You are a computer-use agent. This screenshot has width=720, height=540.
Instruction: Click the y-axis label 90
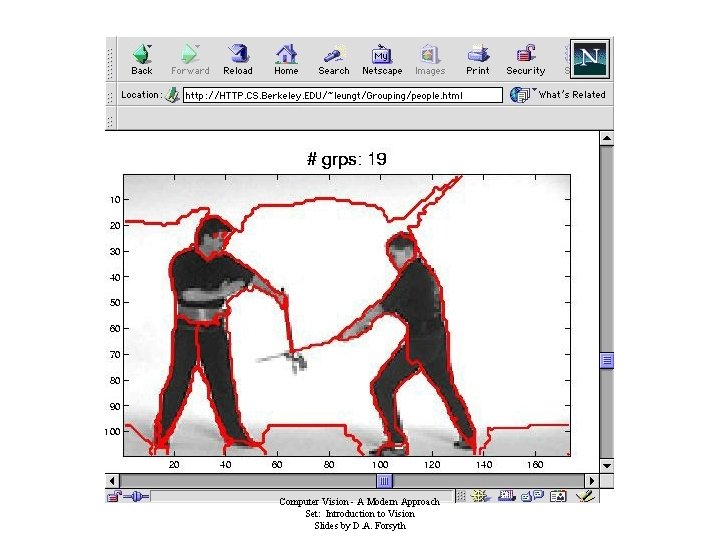[x=115, y=406]
